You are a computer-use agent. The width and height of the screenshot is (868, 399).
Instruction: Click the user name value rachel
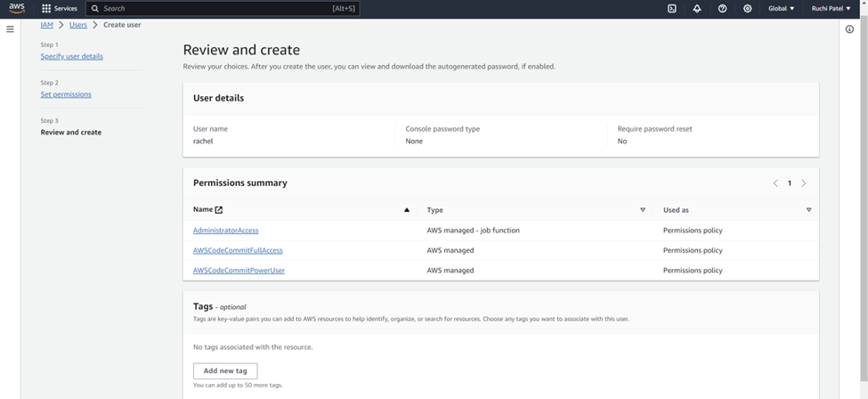[x=203, y=142]
